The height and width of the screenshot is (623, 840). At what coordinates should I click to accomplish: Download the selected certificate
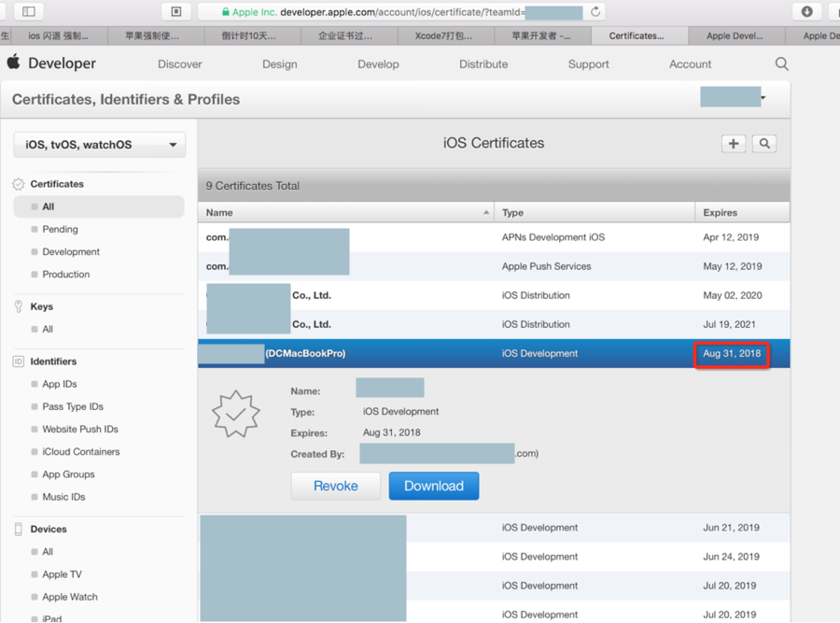click(434, 486)
